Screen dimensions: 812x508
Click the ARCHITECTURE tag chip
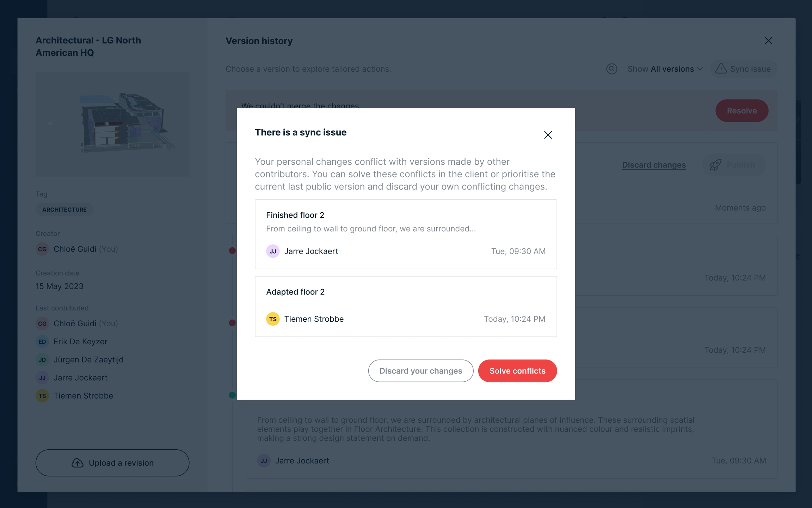tap(64, 210)
